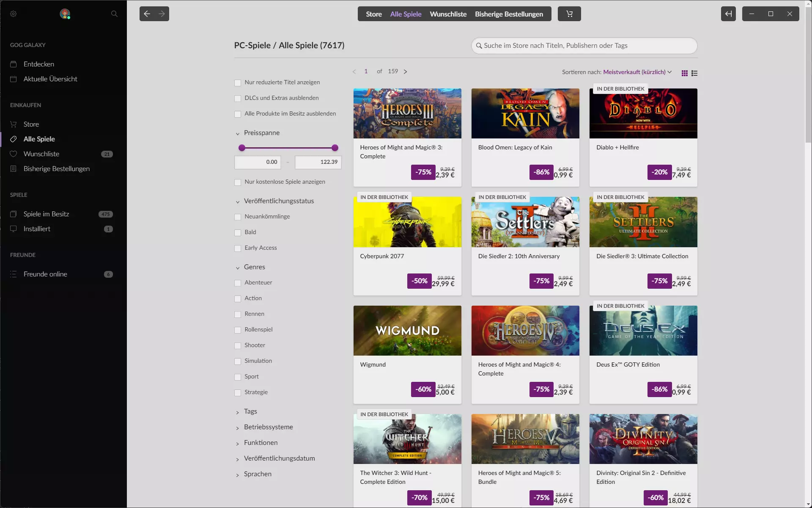Check the Early Access filter
Viewport: 812px width, 508px height.
coord(238,248)
